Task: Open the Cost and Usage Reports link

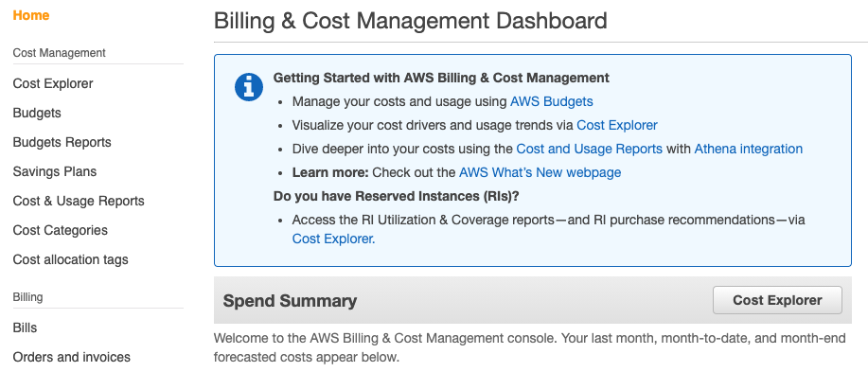Action: (x=589, y=149)
